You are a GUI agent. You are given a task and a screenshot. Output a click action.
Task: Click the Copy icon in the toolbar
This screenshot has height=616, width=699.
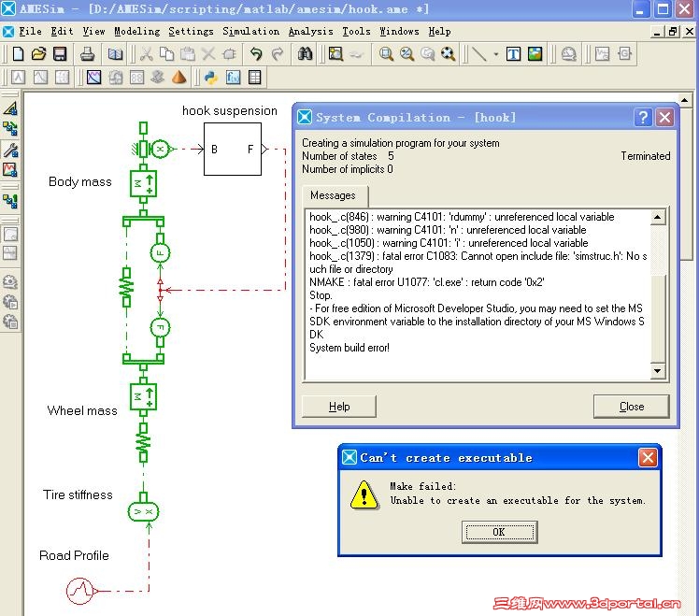tap(166, 54)
